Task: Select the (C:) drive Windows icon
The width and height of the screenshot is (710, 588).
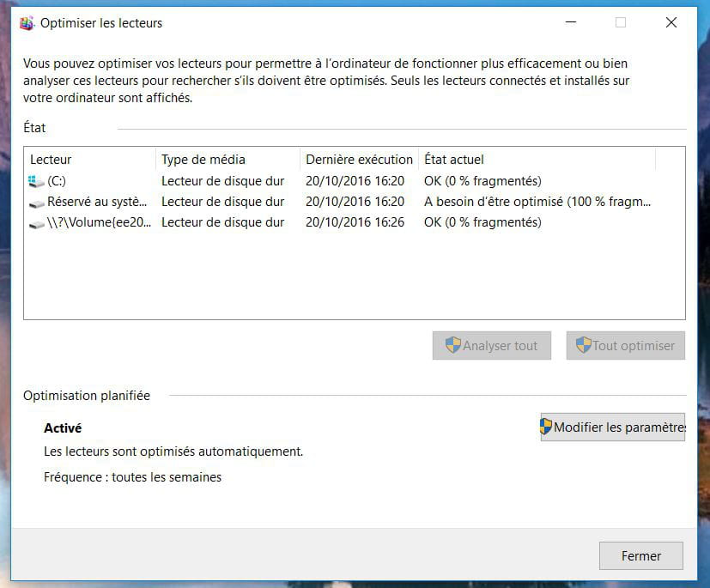Action: (36, 181)
